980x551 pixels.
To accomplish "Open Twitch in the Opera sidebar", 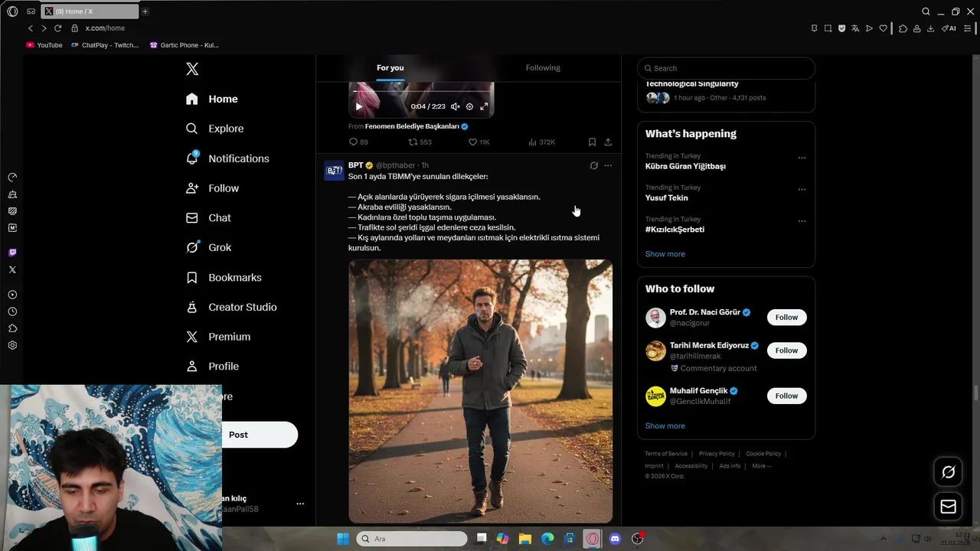I will tap(12, 253).
